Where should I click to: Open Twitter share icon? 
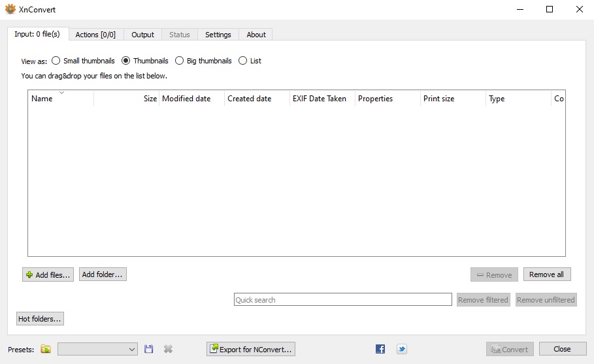[402, 349]
